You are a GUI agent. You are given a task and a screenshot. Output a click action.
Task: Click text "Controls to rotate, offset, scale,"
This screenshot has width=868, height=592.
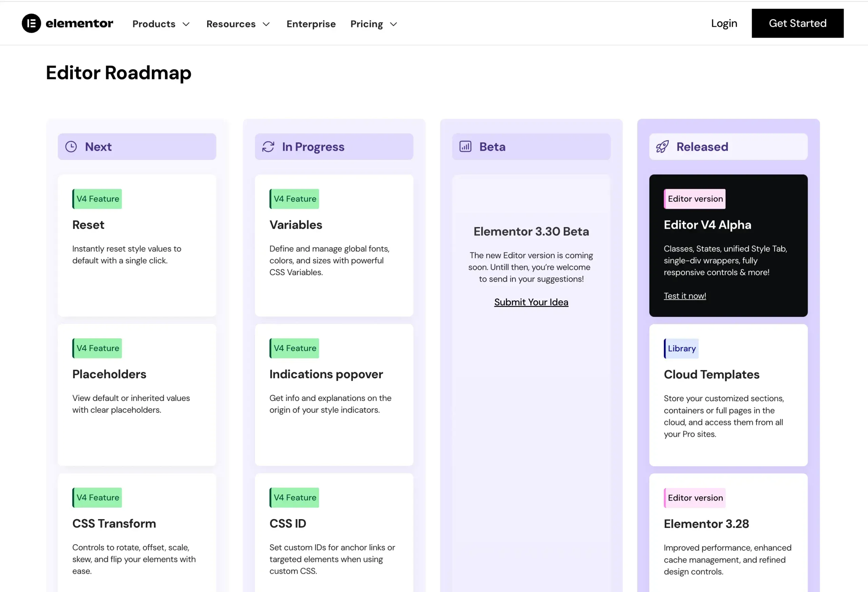131,547
